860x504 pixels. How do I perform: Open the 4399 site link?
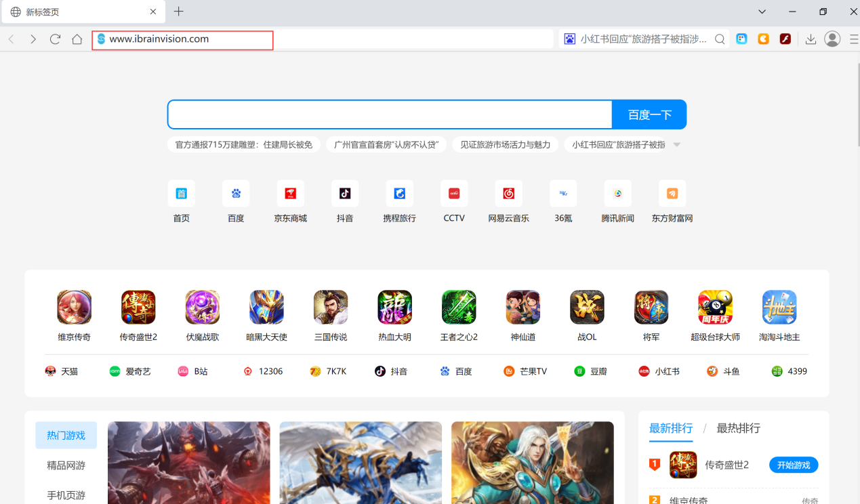(x=789, y=371)
